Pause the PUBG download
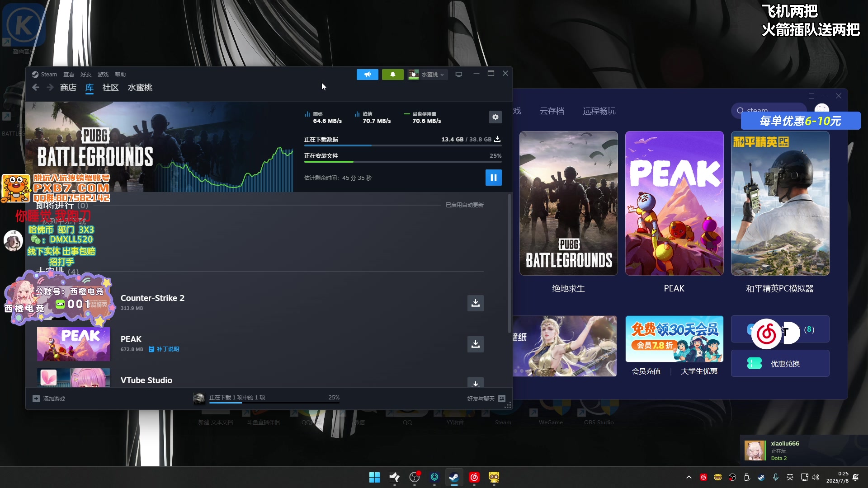The height and width of the screenshot is (488, 868). coord(494,178)
